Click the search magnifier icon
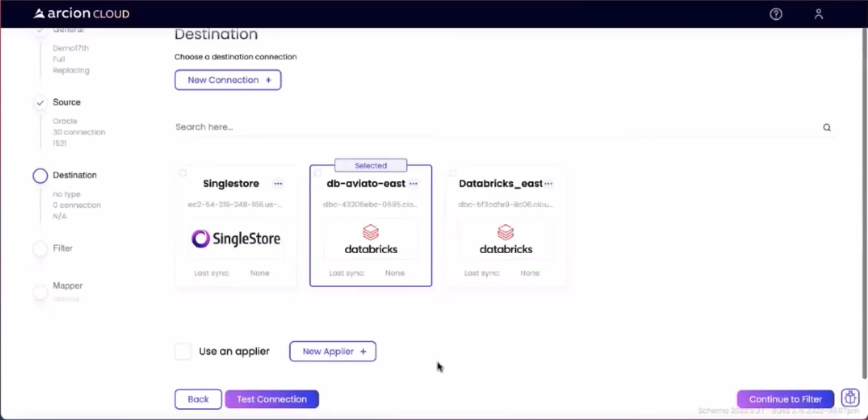Screen dimensions: 868x420 pyautogui.click(x=826, y=127)
